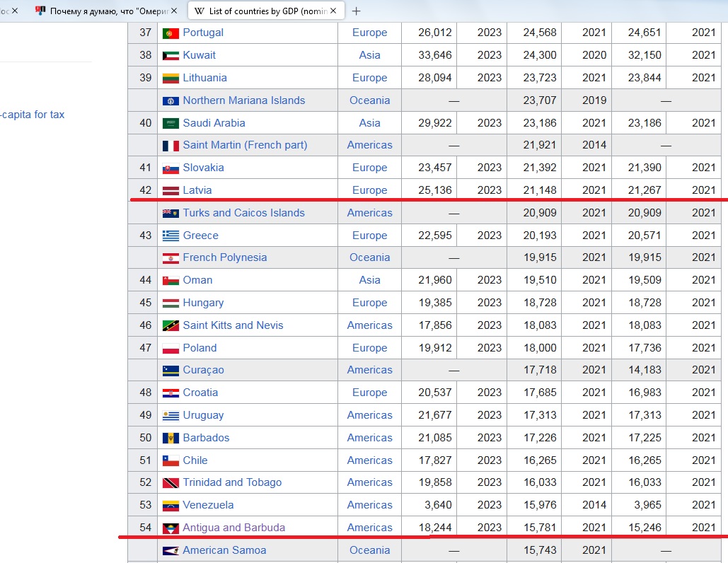Open a new browser tab with plus button
Viewport: 728px width, 563px height.
pos(356,11)
